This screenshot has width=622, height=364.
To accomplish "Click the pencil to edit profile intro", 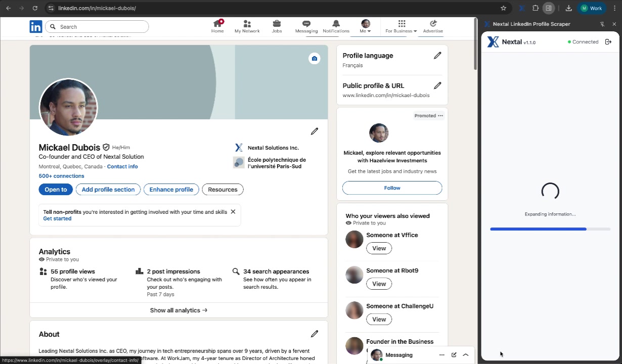I will click(314, 131).
